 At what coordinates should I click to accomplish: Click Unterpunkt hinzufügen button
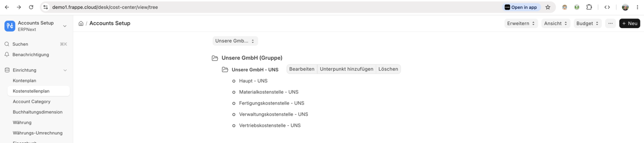click(347, 69)
